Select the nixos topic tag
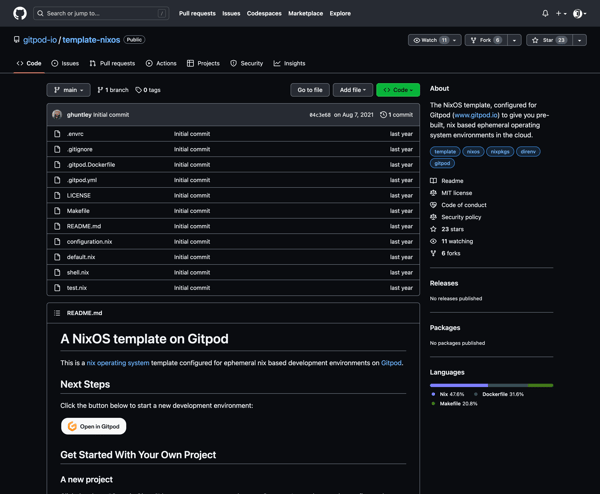Screen dimensions: 600x494 (x=473, y=152)
